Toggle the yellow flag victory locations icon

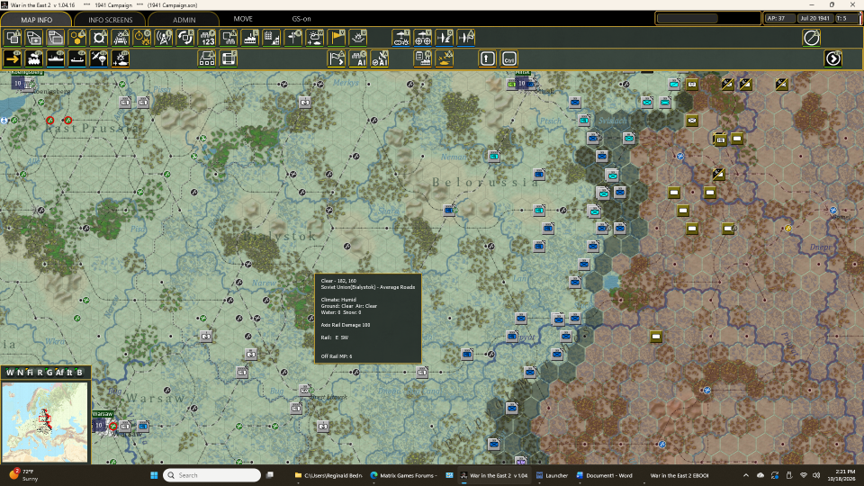coord(337,38)
